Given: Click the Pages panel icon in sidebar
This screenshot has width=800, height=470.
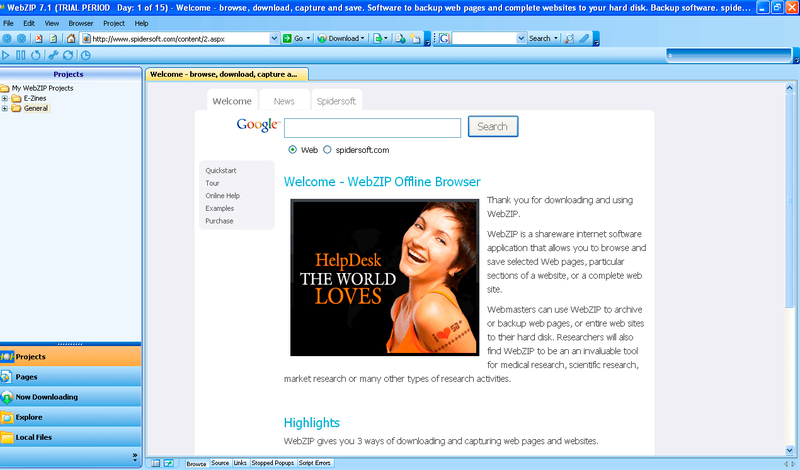Looking at the screenshot, I should click(6, 377).
